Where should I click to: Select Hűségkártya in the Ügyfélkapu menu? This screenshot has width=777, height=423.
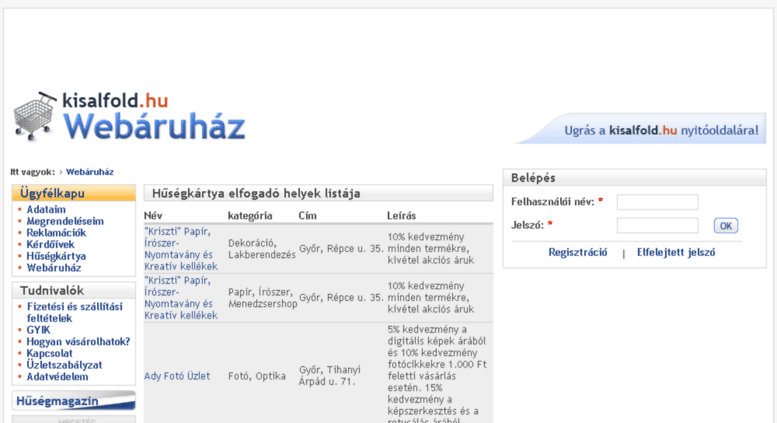click(56, 256)
